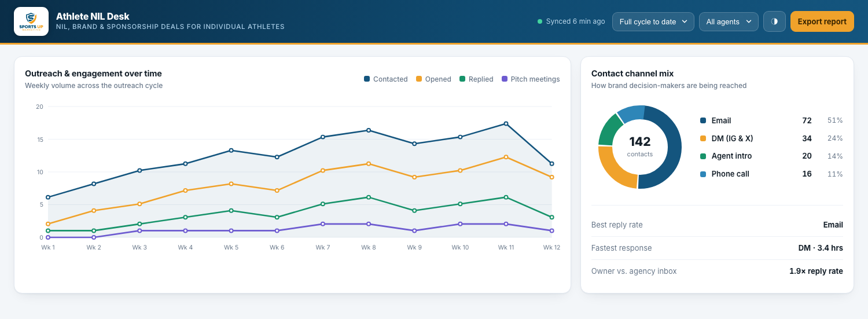Click the Athlete NIL Desk title
The width and height of the screenshot is (868, 319).
pyautogui.click(x=93, y=16)
